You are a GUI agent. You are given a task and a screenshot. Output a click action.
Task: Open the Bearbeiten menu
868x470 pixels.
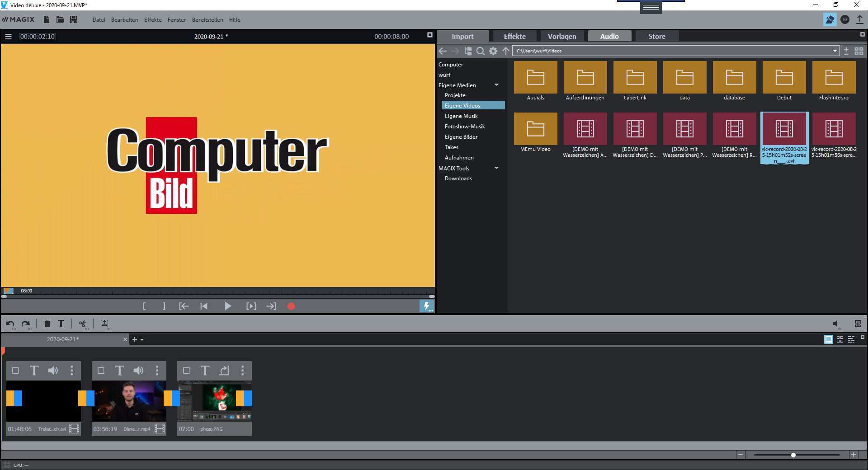tap(124, 20)
